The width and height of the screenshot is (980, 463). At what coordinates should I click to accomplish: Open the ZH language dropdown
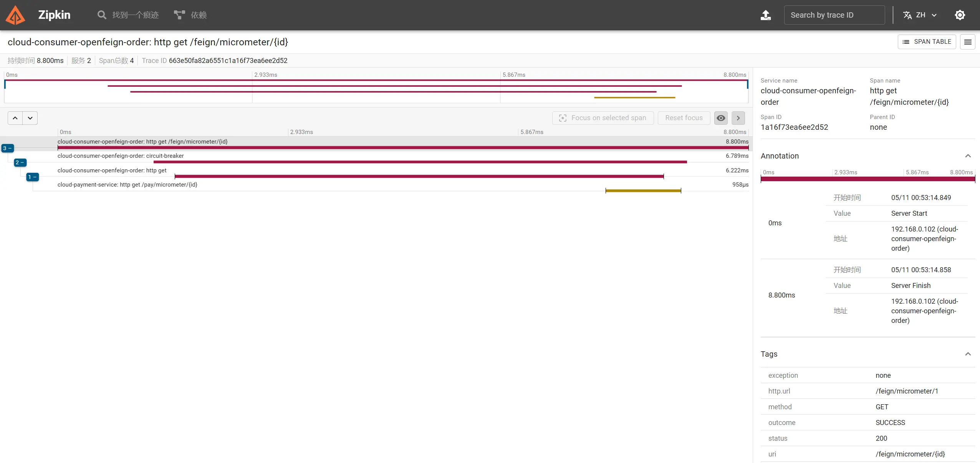tap(920, 15)
